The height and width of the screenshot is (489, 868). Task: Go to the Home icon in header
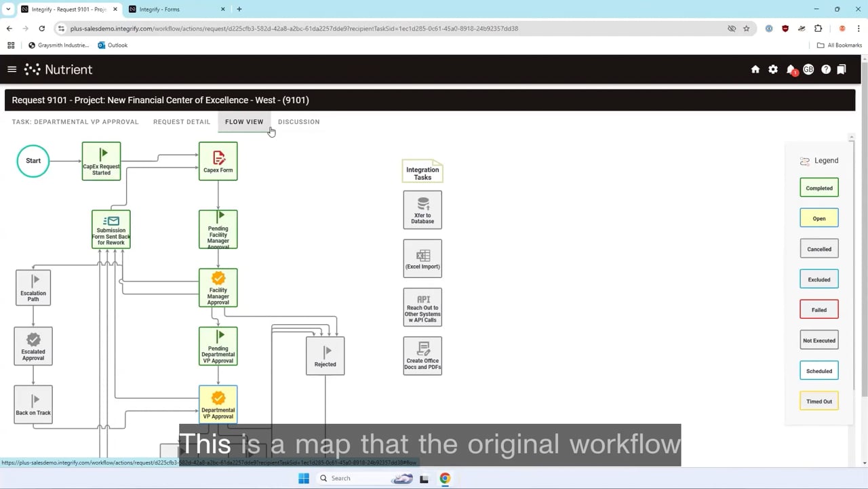(755, 69)
